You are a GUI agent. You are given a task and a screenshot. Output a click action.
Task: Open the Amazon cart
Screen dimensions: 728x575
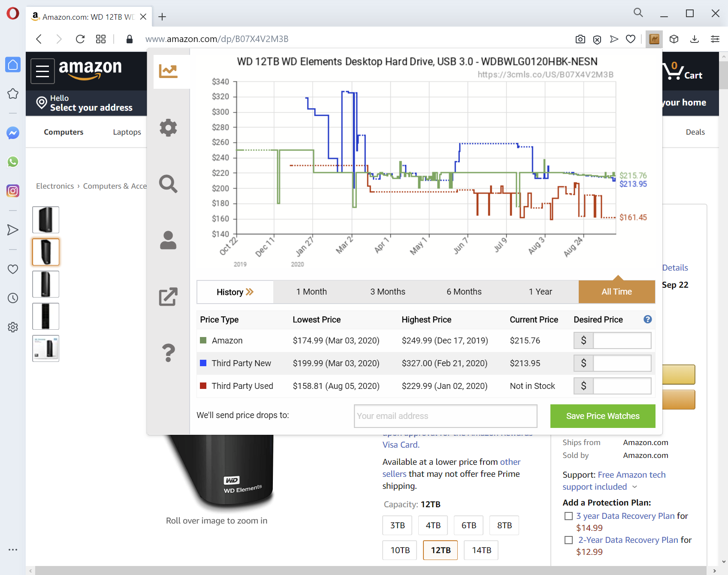tap(683, 71)
